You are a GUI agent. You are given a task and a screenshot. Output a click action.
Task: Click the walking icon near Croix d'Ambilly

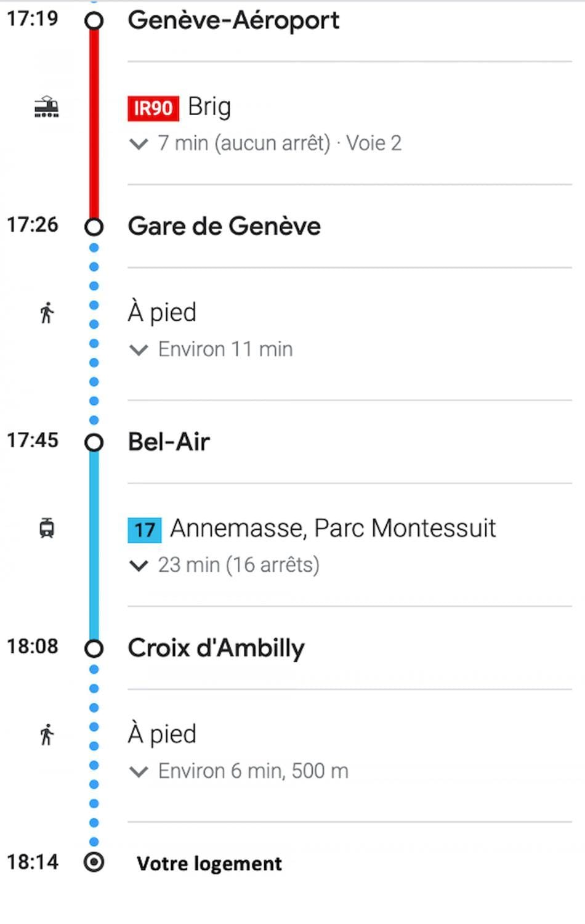pos(47,734)
